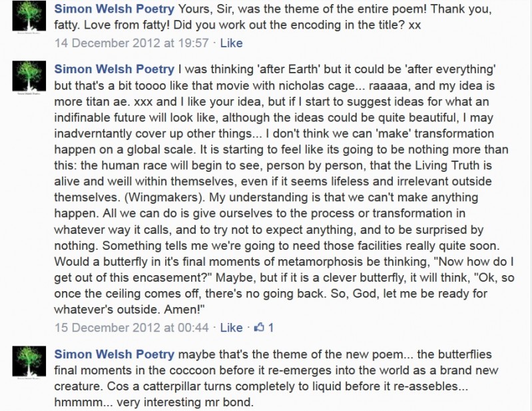Open the Simon Welsh Poetry name on the 'Yours, Sir' comment
Viewport: 532px width, 411px height.
[115, 9]
